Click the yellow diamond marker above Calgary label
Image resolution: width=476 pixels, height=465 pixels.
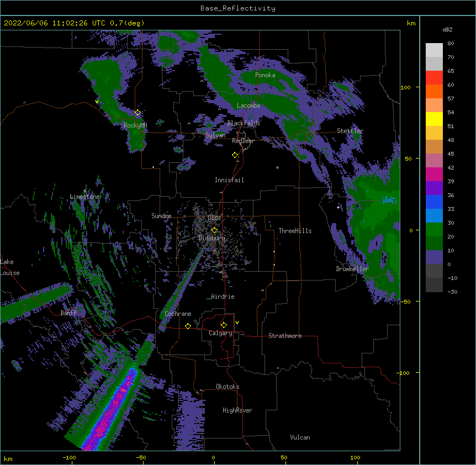pyautogui.click(x=224, y=325)
